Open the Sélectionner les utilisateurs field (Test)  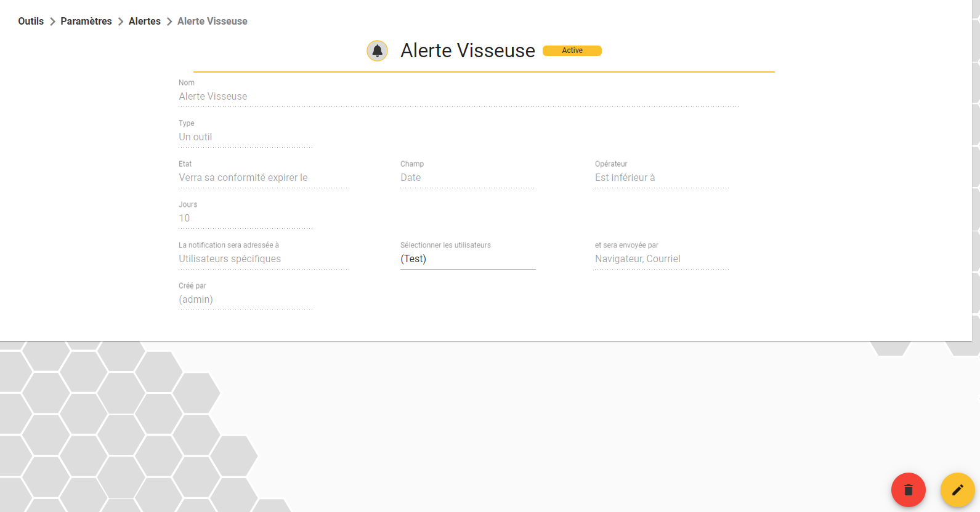click(468, 259)
